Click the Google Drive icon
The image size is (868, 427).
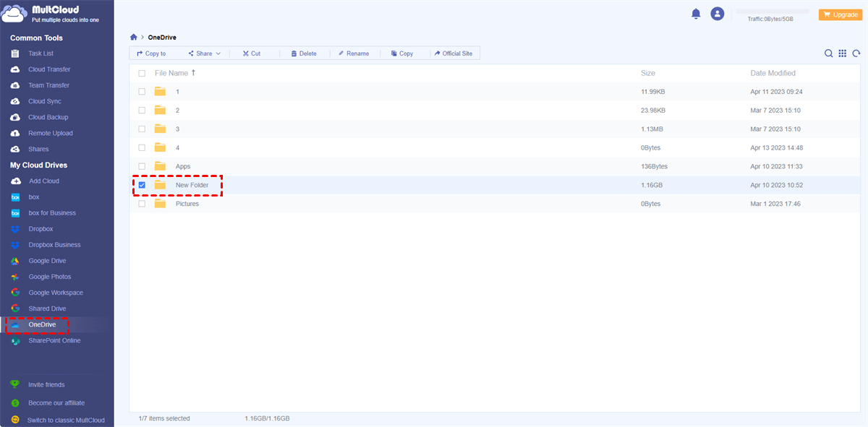point(15,261)
